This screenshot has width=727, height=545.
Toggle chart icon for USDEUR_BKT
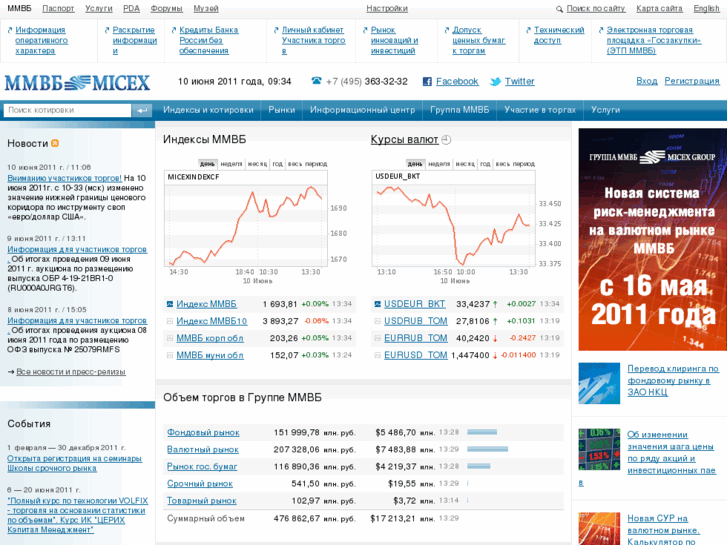pyautogui.click(x=377, y=304)
